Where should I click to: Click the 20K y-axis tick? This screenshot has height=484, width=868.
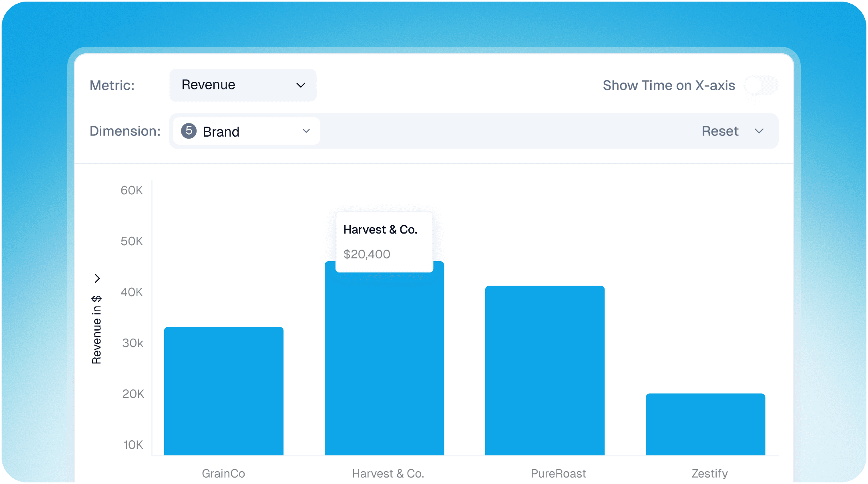click(x=133, y=394)
